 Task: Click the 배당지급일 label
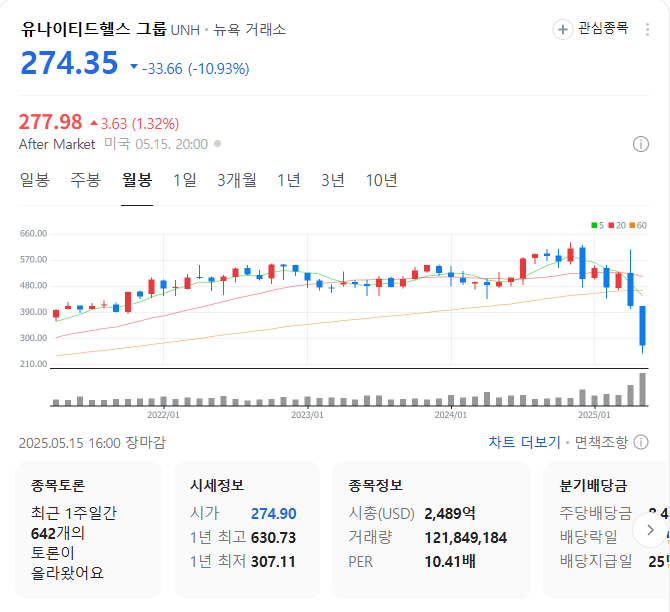[596, 562]
